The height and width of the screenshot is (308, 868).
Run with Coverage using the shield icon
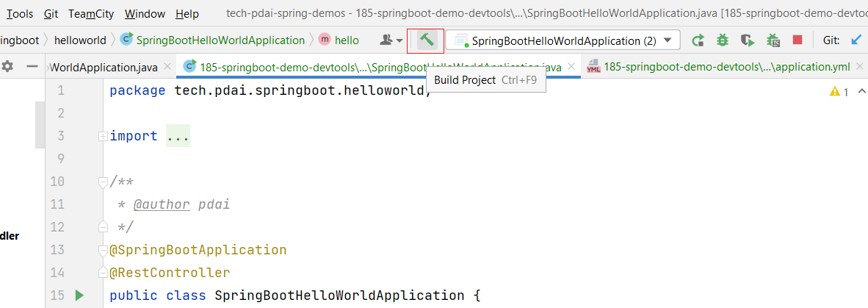point(747,40)
